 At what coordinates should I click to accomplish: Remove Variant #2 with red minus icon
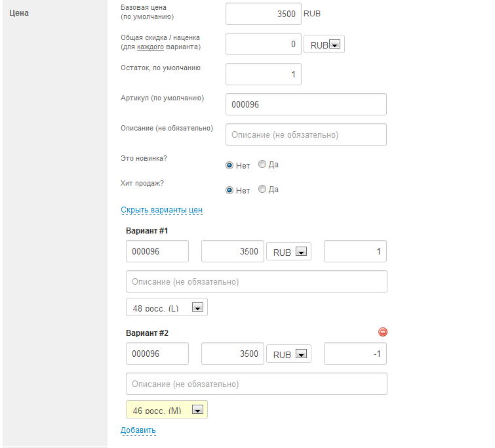point(383,332)
